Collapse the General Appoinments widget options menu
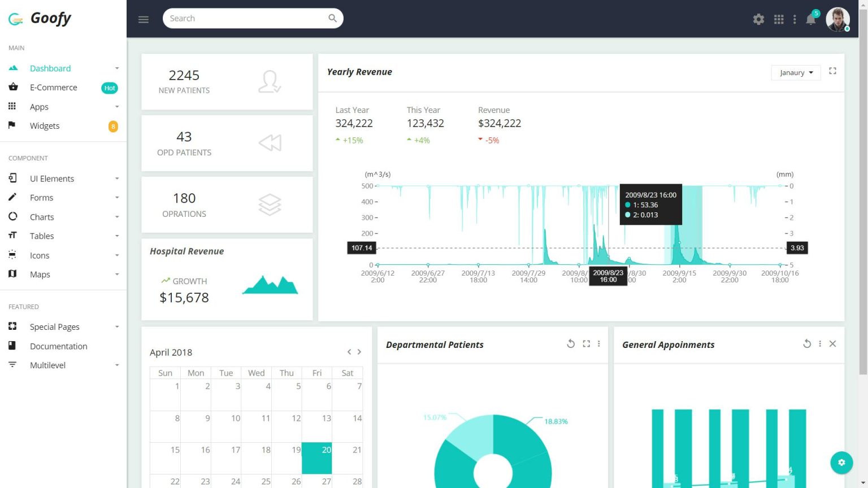The height and width of the screenshot is (488, 868). pyautogui.click(x=832, y=343)
